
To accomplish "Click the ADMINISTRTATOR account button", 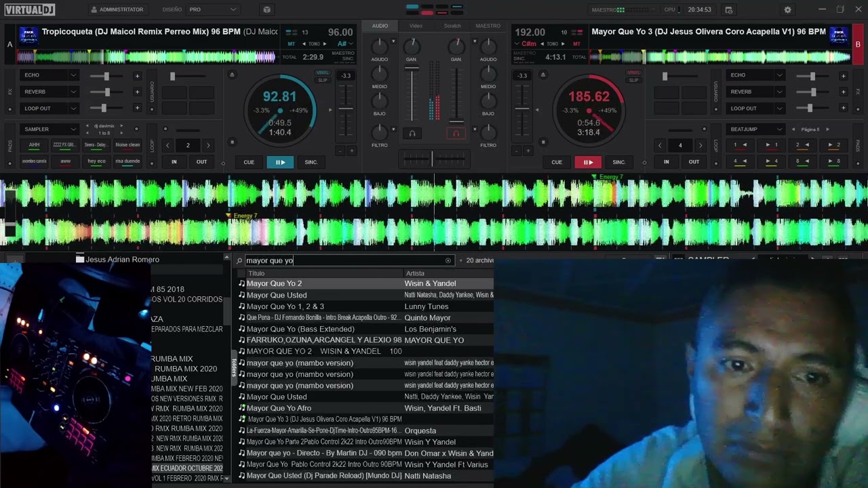I will 117,9.
